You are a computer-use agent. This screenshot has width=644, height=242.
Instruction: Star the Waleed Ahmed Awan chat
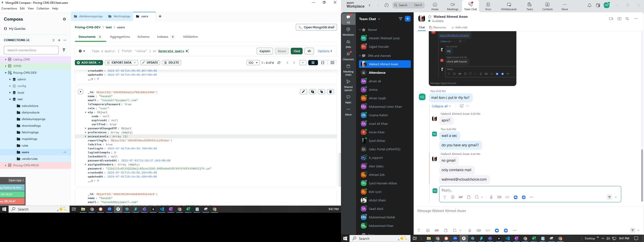[430, 17]
